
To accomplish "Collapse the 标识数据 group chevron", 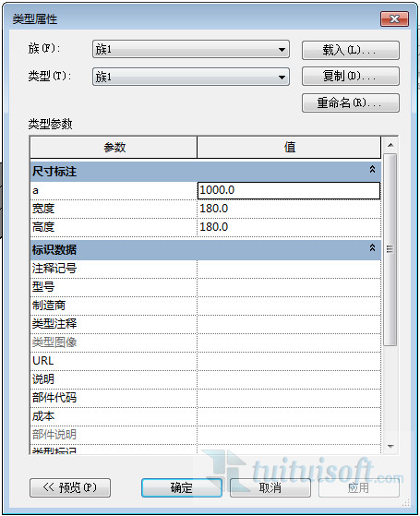I will tap(372, 247).
